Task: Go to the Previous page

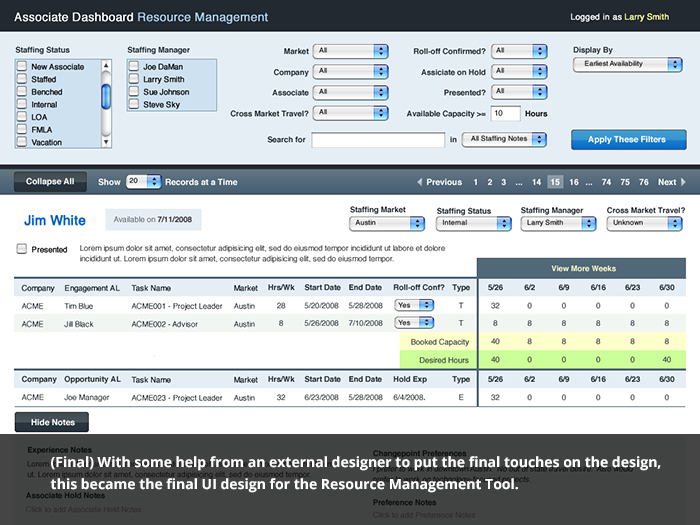Action: pos(444,182)
